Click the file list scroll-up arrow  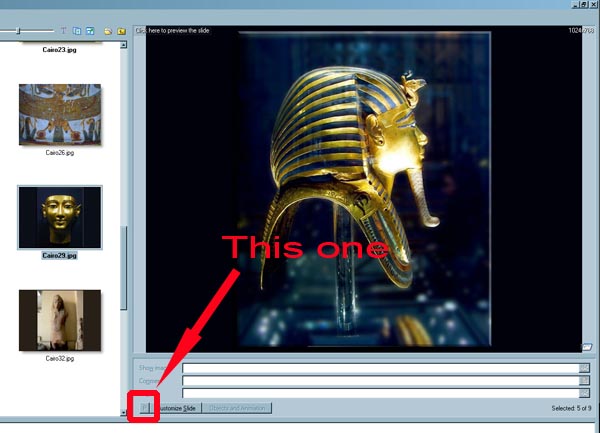point(123,45)
